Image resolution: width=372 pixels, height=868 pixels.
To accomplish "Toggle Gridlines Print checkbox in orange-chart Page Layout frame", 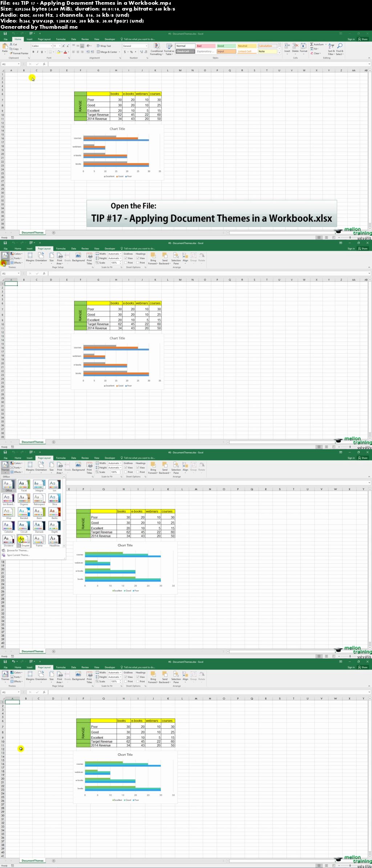I will pos(126,263).
